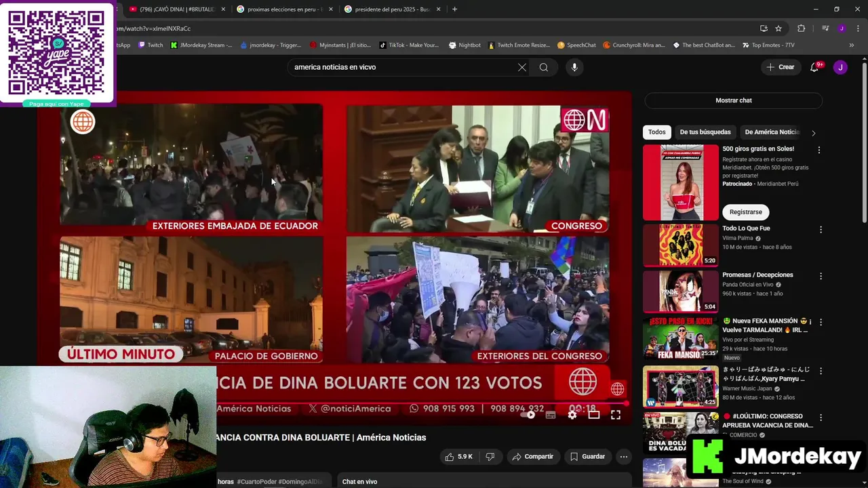Open the 'Top Emotes - 7TV' bookmark
Viewport: 868px width, 488px height.
pos(768,45)
